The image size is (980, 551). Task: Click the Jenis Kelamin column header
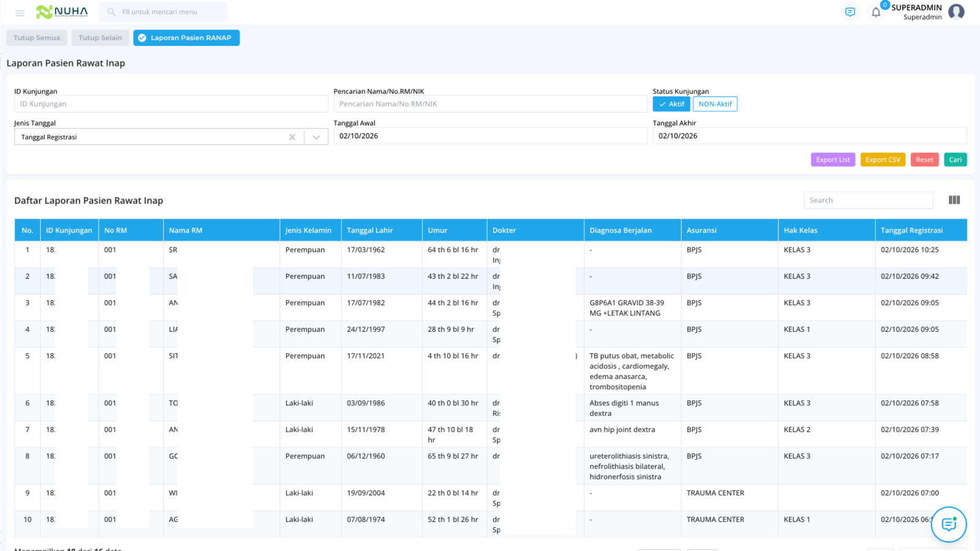[x=310, y=230]
